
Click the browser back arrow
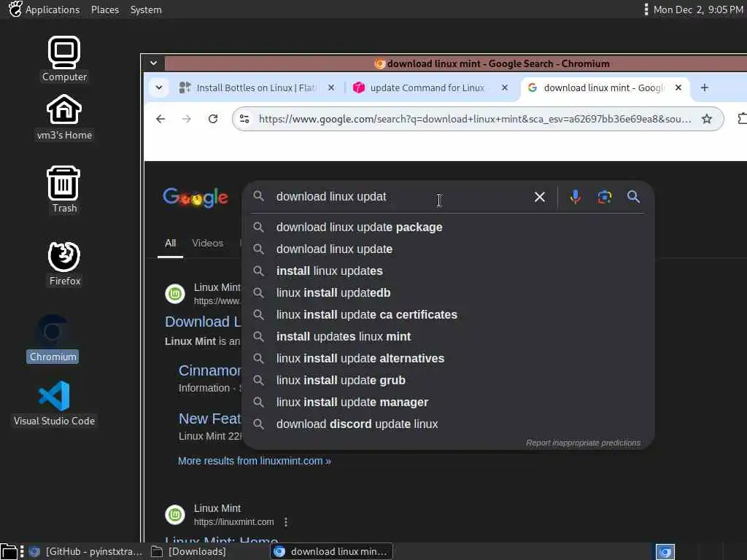coord(160,119)
